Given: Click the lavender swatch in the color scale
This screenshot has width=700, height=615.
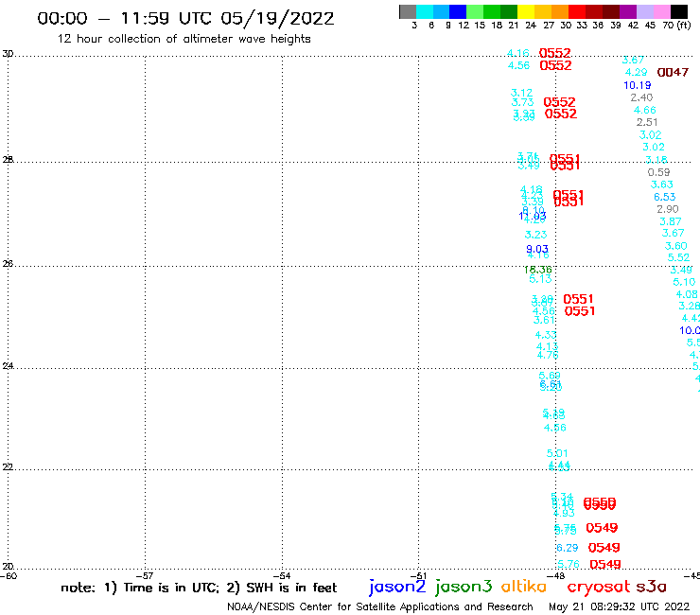Looking at the screenshot, I should [x=645, y=11].
